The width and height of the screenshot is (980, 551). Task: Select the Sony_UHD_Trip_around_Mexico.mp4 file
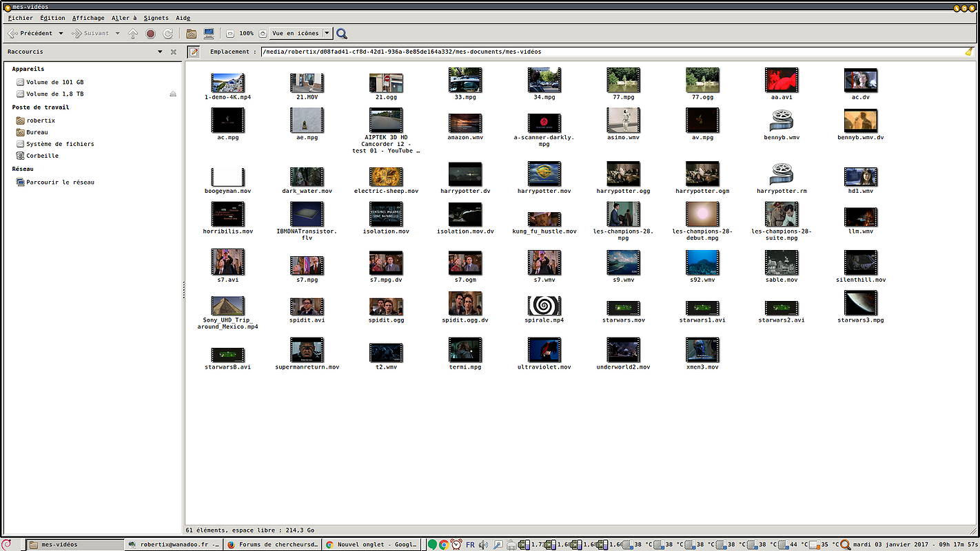click(227, 306)
